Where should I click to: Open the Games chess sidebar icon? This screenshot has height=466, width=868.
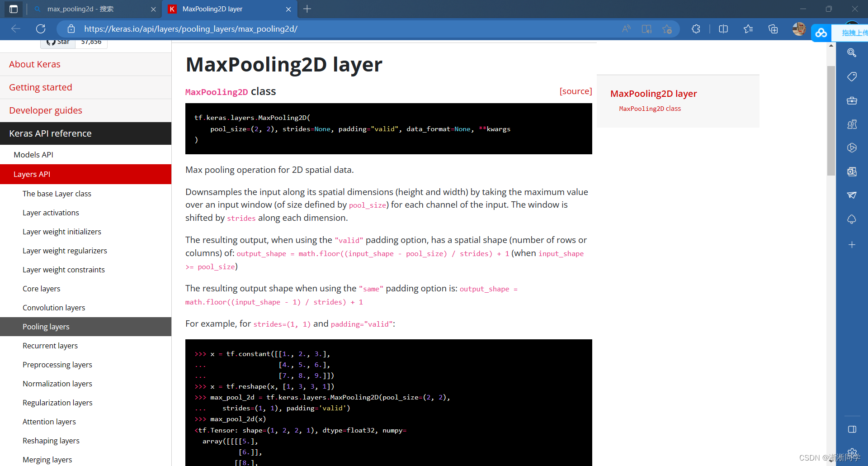pyautogui.click(x=852, y=124)
